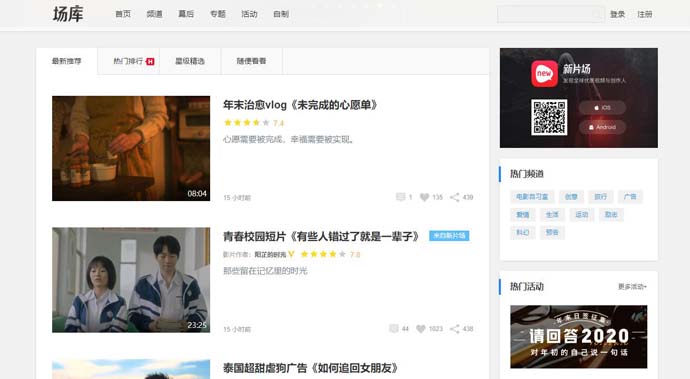Switch to the 最新推荐 tab
Image resolution: width=690 pixels, height=379 pixels.
pos(66,61)
